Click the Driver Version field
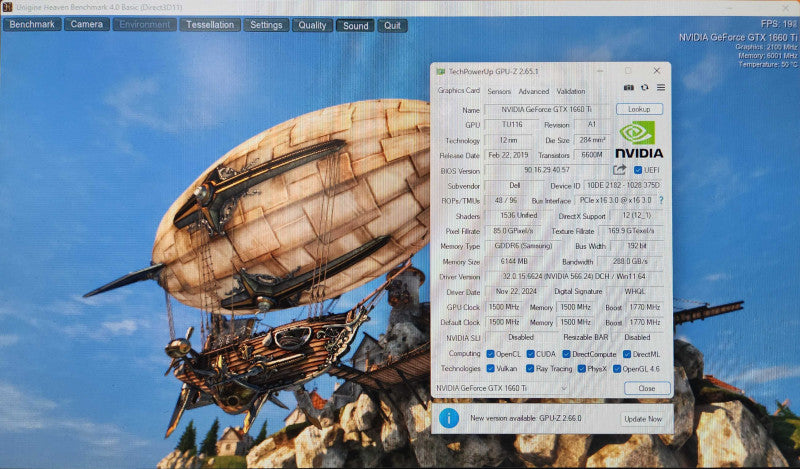Image resolution: width=800 pixels, height=469 pixels. pos(573,277)
